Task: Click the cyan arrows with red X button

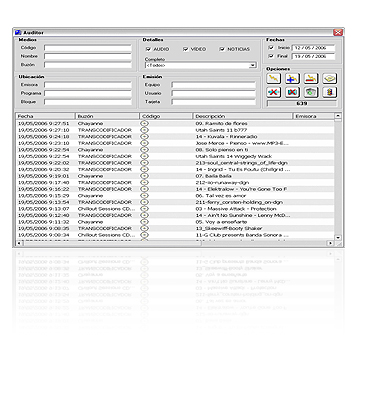Action: tap(274, 92)
